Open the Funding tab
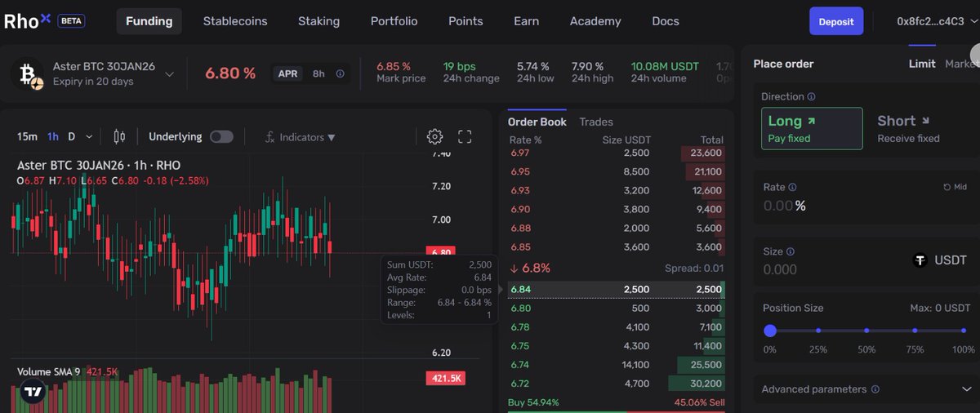 coord(149,21)
